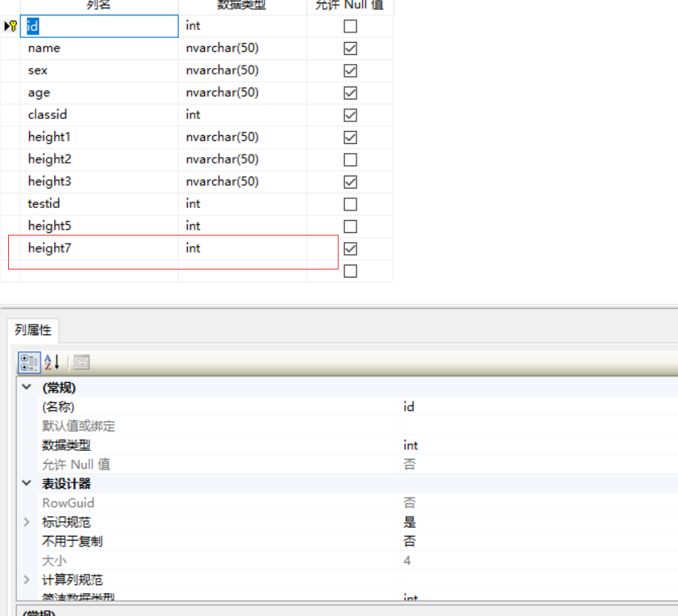
Task: Click nvarchar(50) data type for name
Action: (242, 48)
